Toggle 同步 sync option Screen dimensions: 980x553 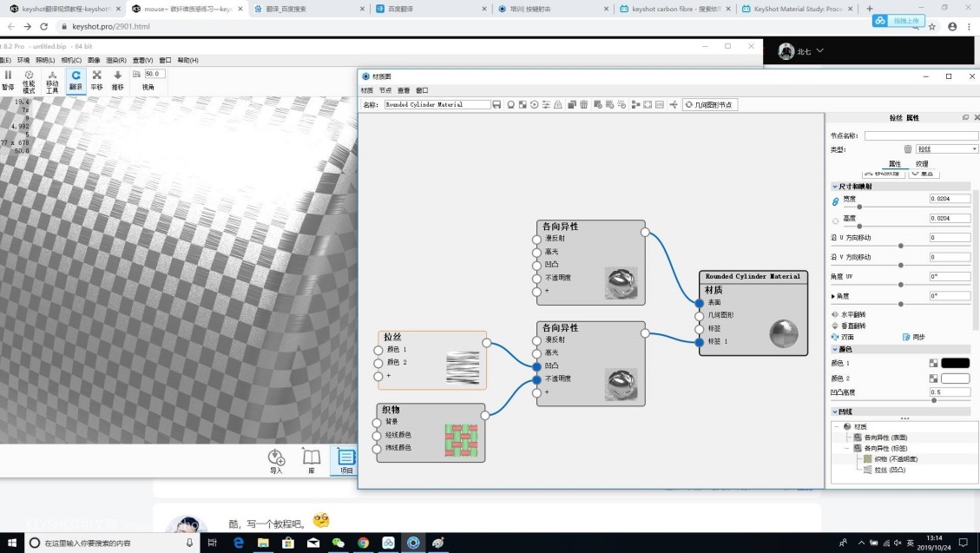(914, 337)
